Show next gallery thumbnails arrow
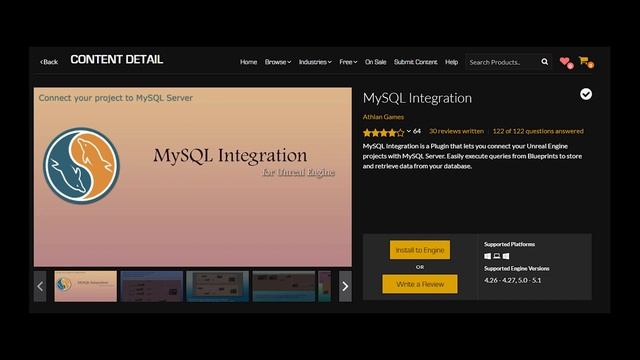 tap(345, 286)
